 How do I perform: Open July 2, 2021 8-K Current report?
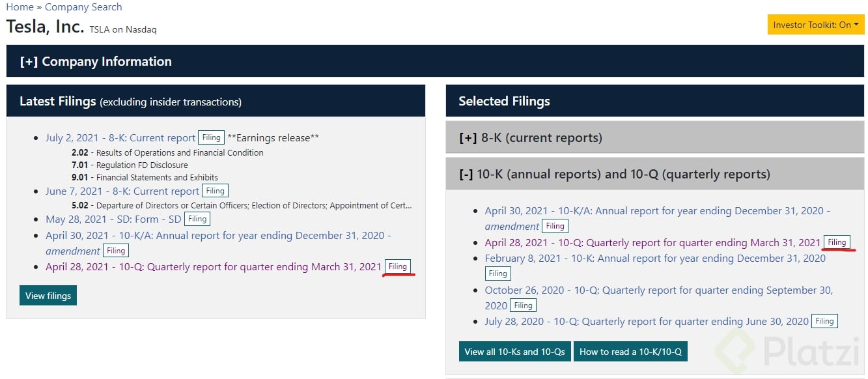[120, 138]
